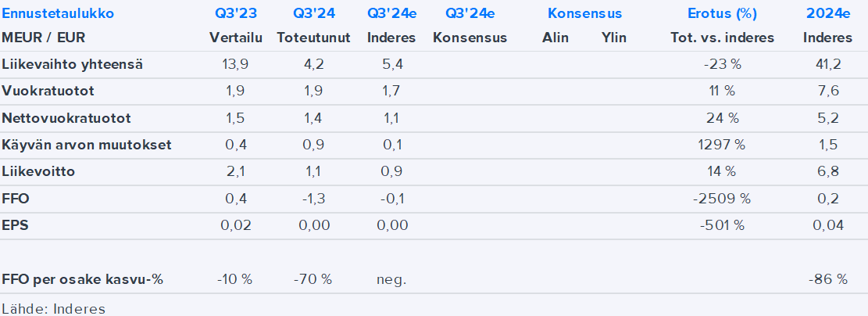The image size is (868, 316).
Task: Select the -2509 % FFO difference cell
Action: (x=722, y=199)
